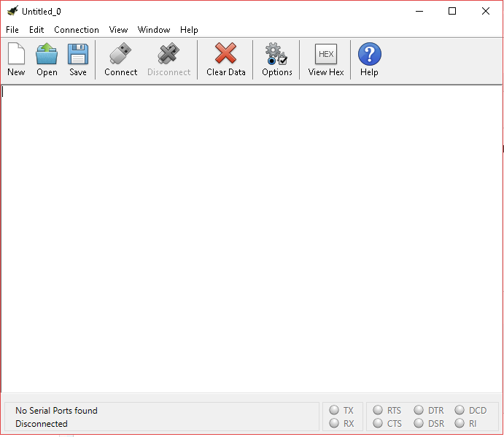The height and width of the screenshot is (437, 504).
Task: Toggle the DTR indicator
Action: pyautogui.click(x=419, y=411)
